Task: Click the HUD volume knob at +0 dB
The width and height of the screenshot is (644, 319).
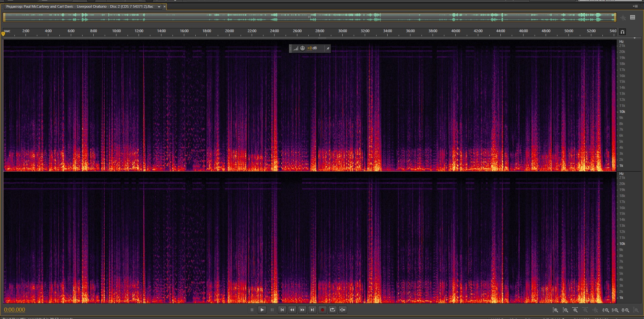Action: (x=302, y=48)
